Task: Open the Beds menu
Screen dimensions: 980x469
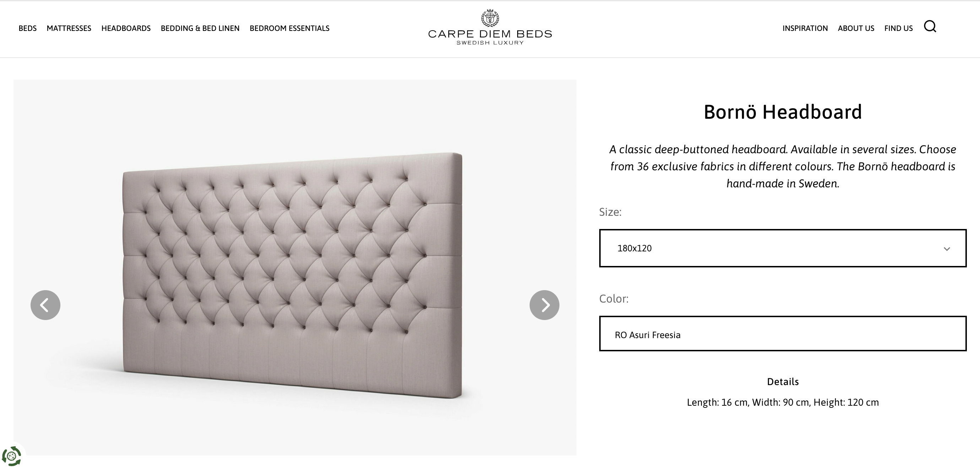Action: click(27, 28)
